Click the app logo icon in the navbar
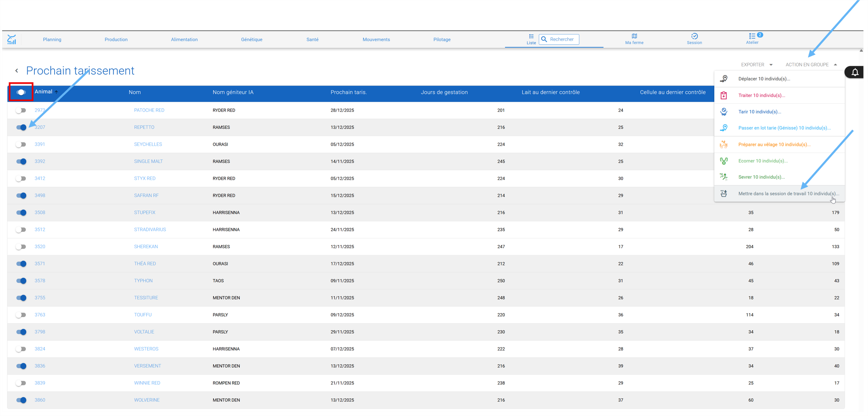The height and width of the screenshot is (416, 868). pyautogui.click(x=11, y=39)
